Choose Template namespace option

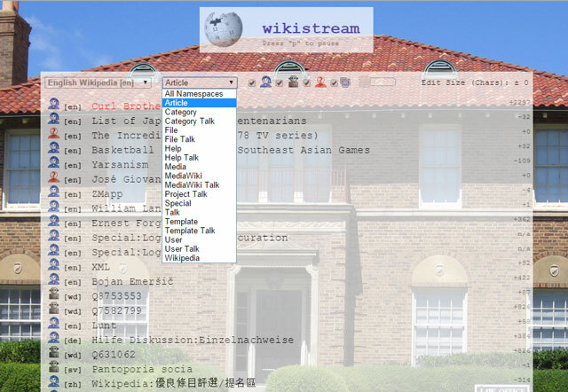pos(199,222)
